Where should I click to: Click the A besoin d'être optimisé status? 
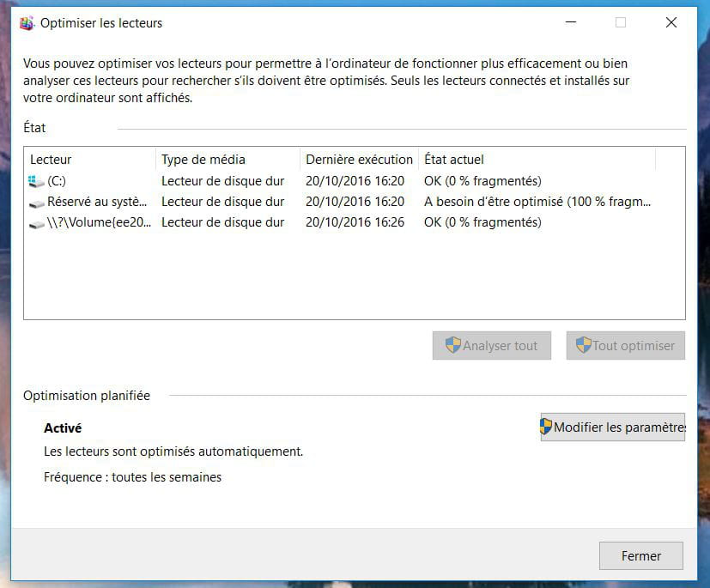pos(537,202)
